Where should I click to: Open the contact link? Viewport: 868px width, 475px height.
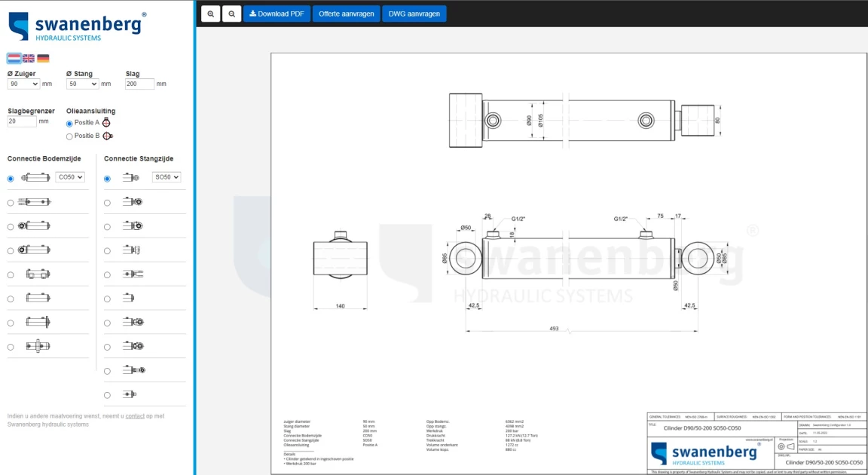[x=135, y=416]
